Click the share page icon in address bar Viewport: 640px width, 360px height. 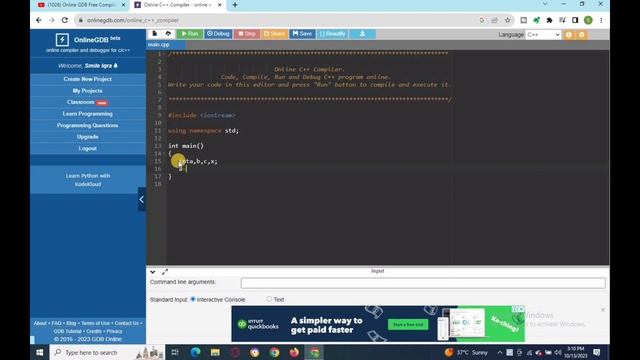495,20
